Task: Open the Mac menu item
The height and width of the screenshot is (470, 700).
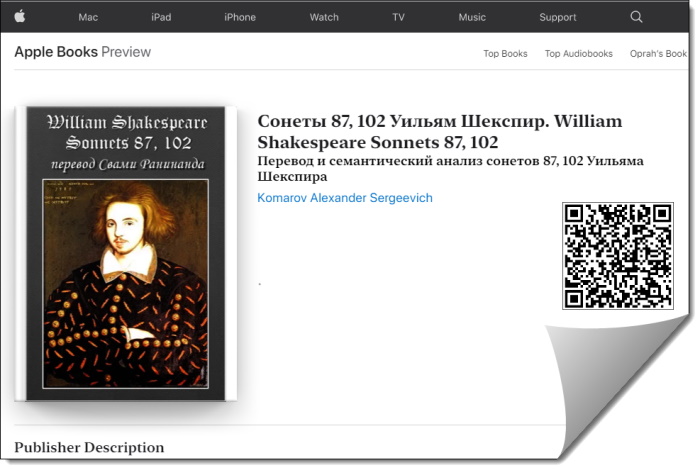Action: coord(88,17)
